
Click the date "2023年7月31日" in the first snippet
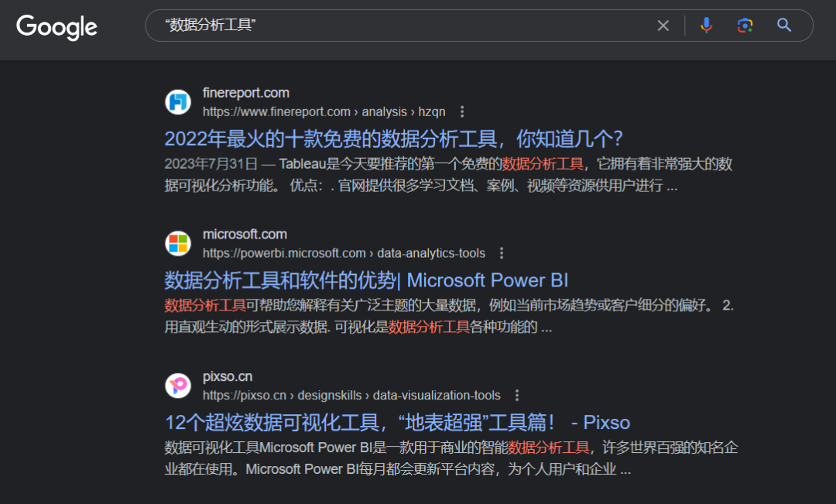[211, 163]
